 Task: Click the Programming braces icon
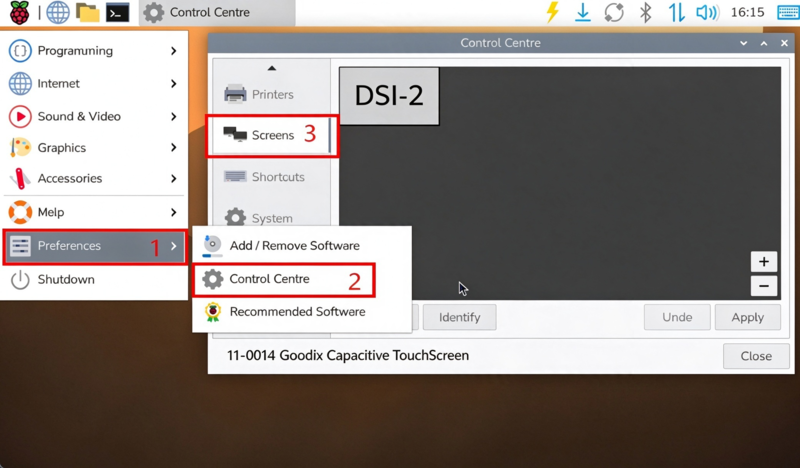click(20, 51)
